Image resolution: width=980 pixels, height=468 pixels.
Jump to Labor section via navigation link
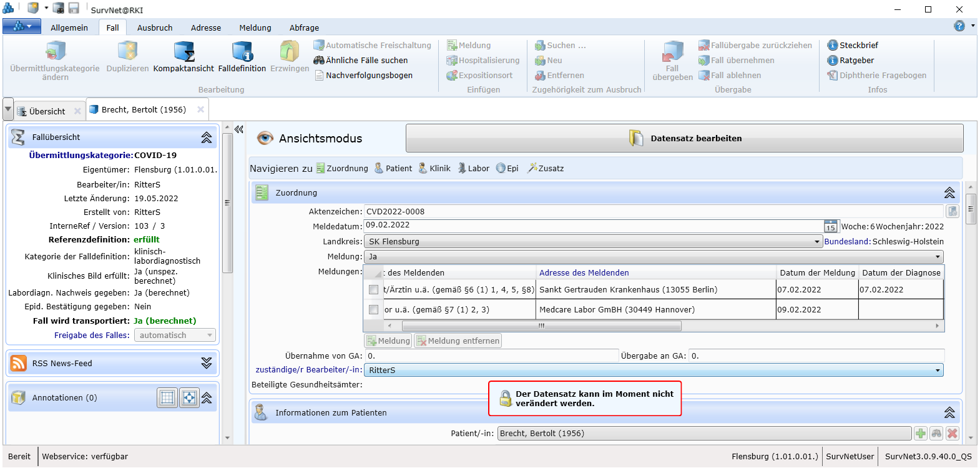click(x=473, y=169)
